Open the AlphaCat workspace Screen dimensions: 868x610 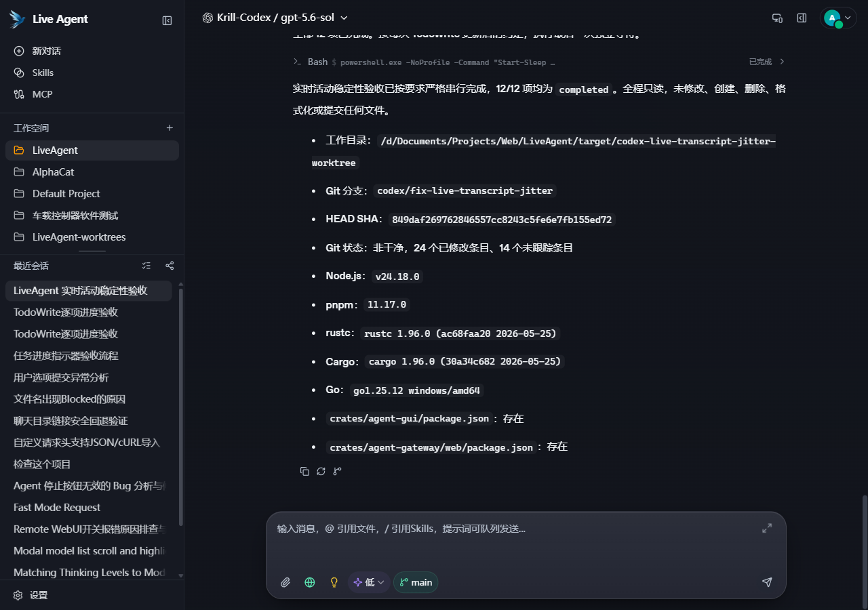(x=92, y=172)
